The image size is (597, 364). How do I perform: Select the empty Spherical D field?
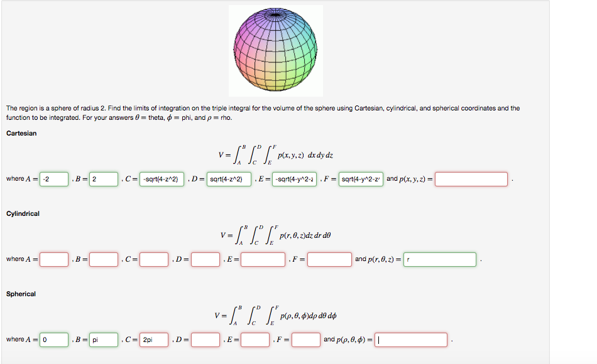(x=205, y=340)
